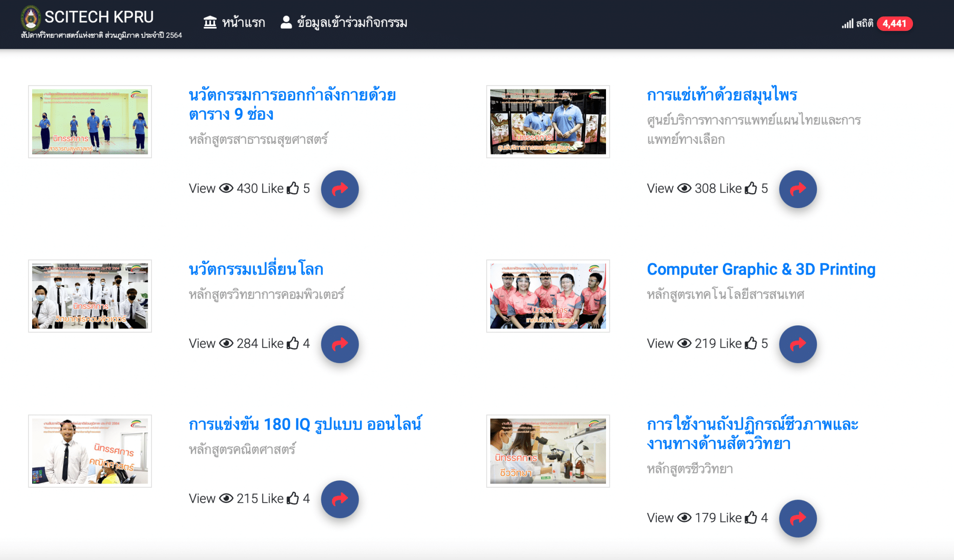The image size is (954, 560).
Task: Like the Computer Graphic & 3D Printing exhibit
Action: point(751,343)
